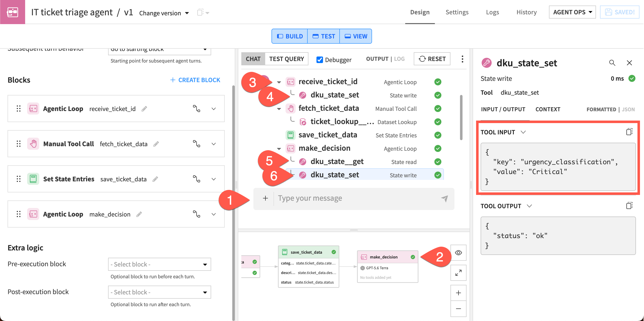This screenshot has width=644, height=321.
Task: Select the TEST layout mode
Action: pyautogui.click(x=324, y=36)
